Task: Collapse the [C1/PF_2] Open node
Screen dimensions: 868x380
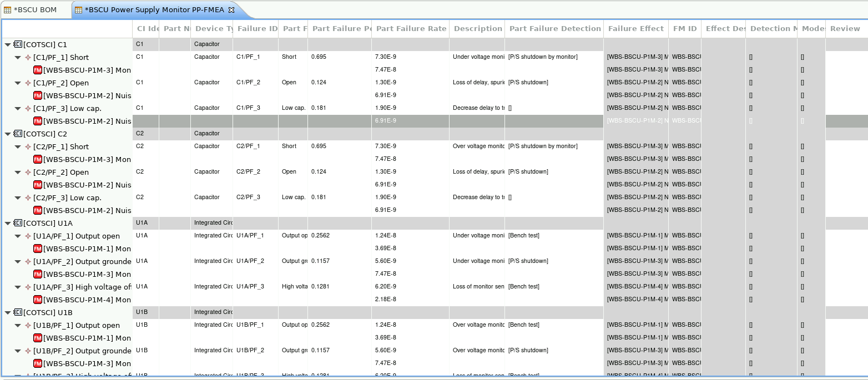Action: pos(18,83)
